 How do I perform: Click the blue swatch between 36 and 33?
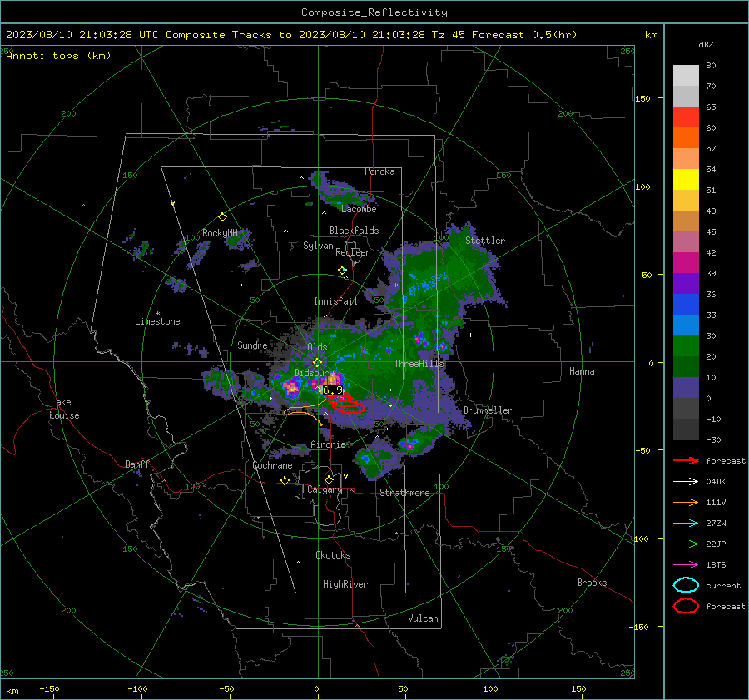pos(686,305)
